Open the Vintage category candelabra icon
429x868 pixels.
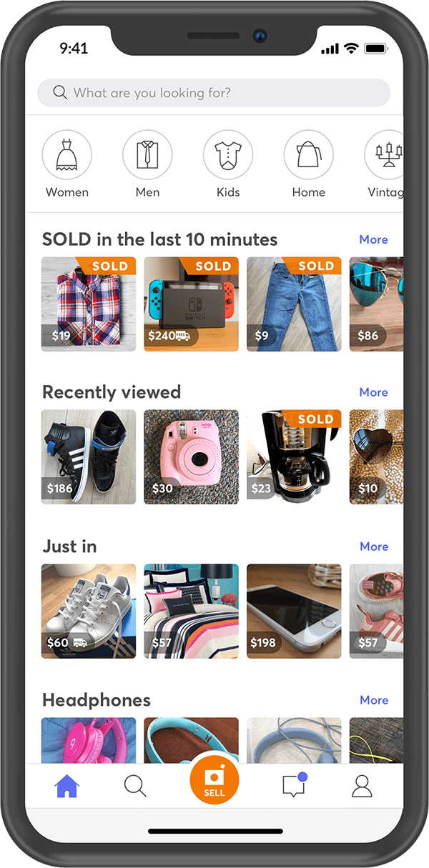pyautogui.click(x=385, y=154)
